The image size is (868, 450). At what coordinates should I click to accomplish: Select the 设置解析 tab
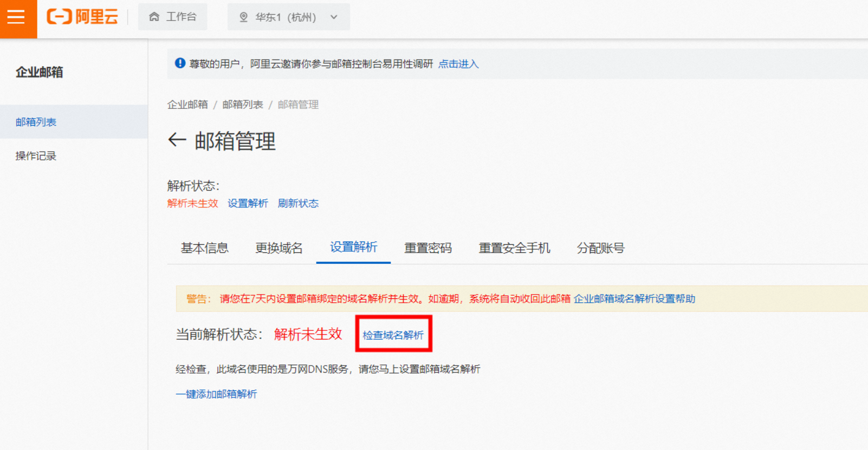(x=353, y=247)
